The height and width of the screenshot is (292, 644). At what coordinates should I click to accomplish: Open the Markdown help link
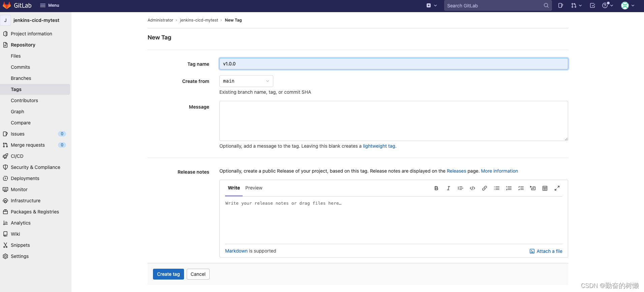(236, 251)
